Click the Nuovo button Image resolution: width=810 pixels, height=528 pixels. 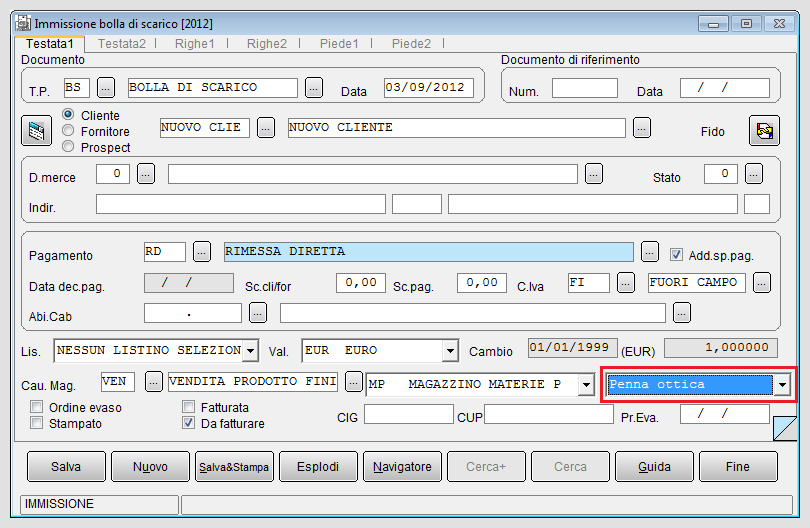click(x=150, y=467)
